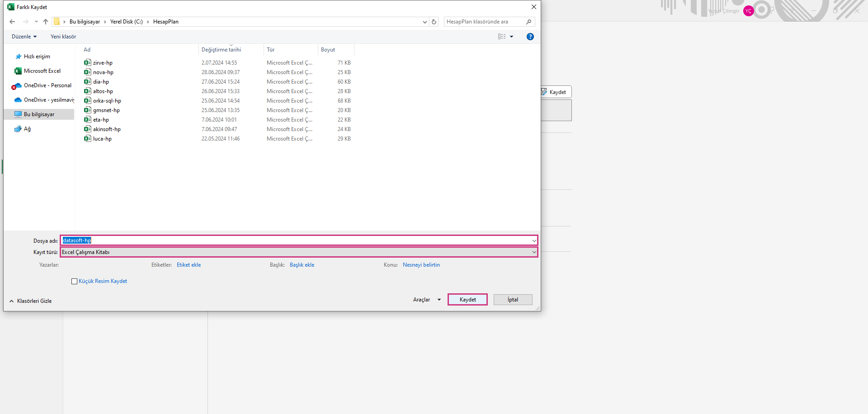Click the search magnifier icon

point(528,22)
